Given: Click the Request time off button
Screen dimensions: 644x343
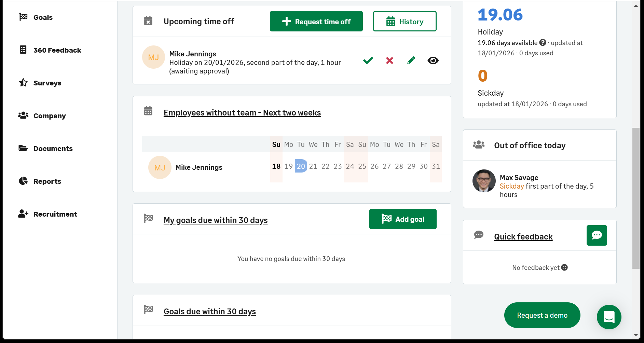Looking at the screenshot, I should [316, 21].
